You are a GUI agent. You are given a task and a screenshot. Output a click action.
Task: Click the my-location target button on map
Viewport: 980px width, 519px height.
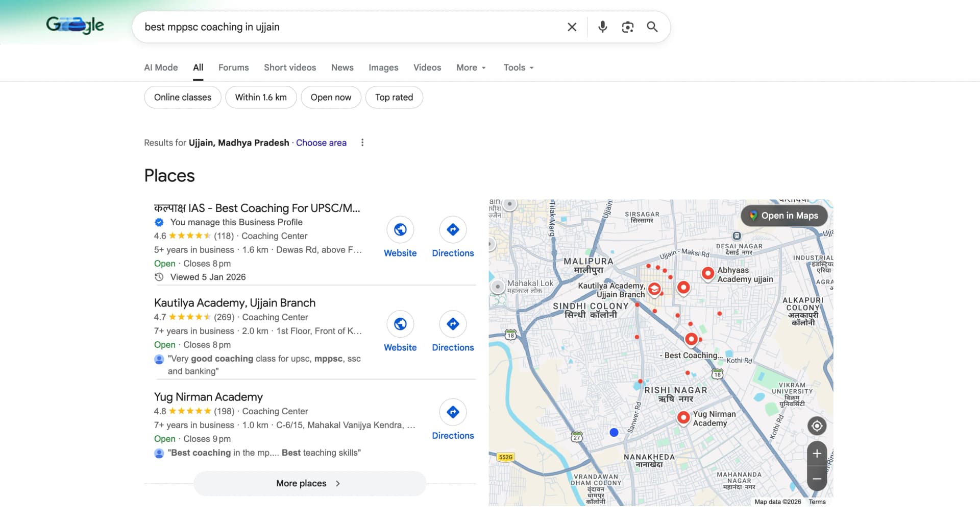pyautogui.click(x=817, y=426)
